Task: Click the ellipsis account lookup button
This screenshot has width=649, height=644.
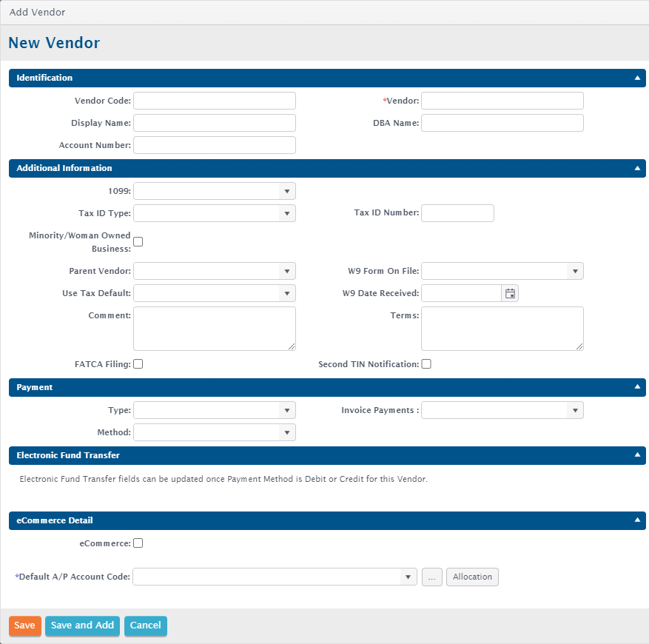Action: 432,577
